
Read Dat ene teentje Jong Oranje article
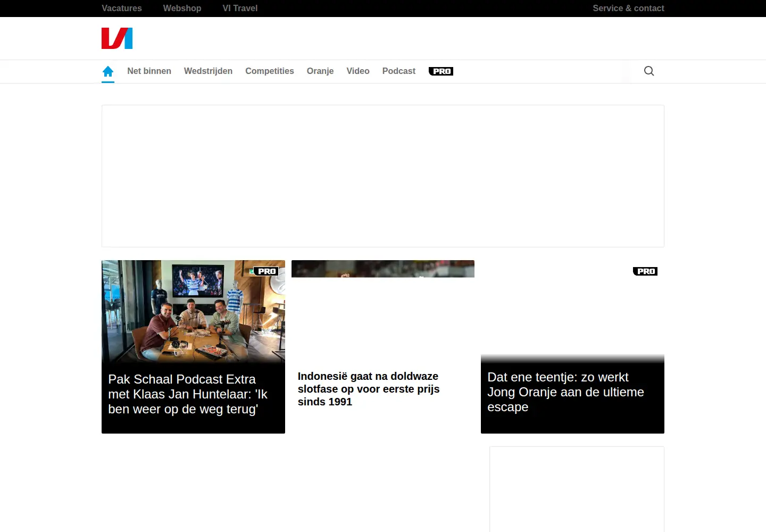(x=565, y=392)
